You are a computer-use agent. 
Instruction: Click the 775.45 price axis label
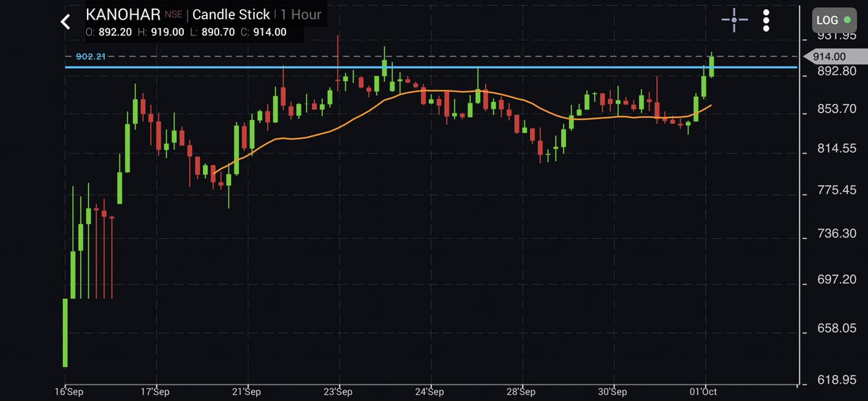point(836,190)
